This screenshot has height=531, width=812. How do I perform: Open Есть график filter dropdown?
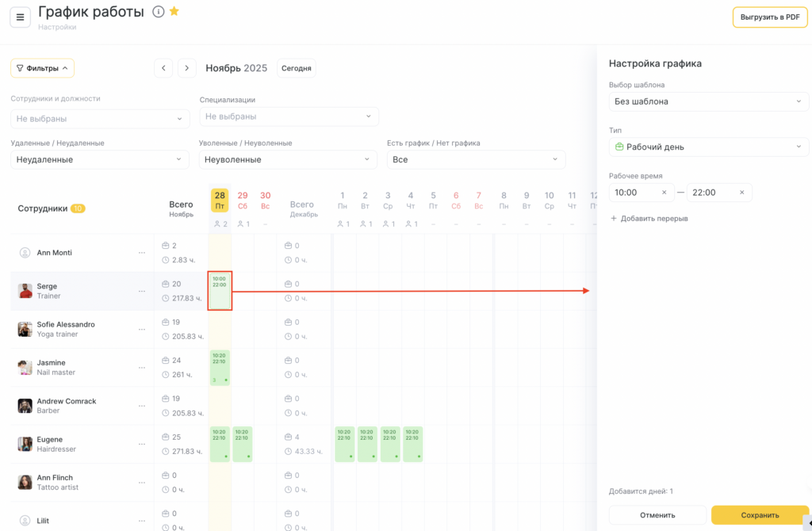click(x=476, y=159)
